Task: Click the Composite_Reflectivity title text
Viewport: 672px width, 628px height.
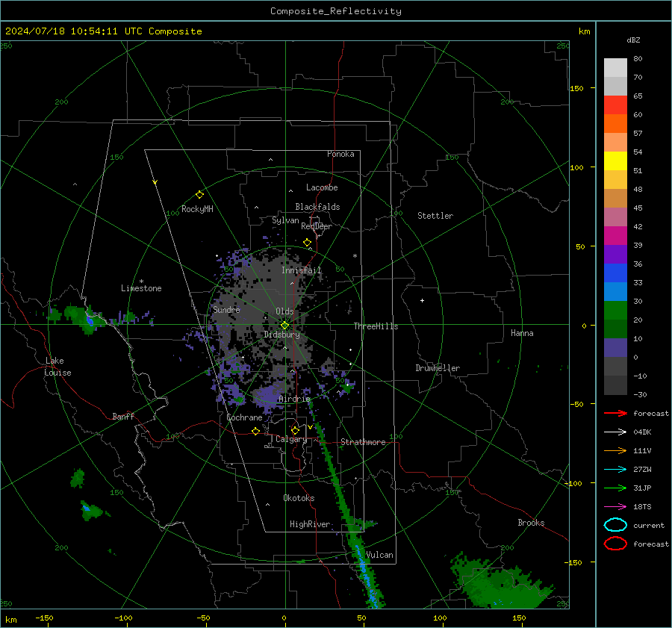Action: tap(335, 11)
